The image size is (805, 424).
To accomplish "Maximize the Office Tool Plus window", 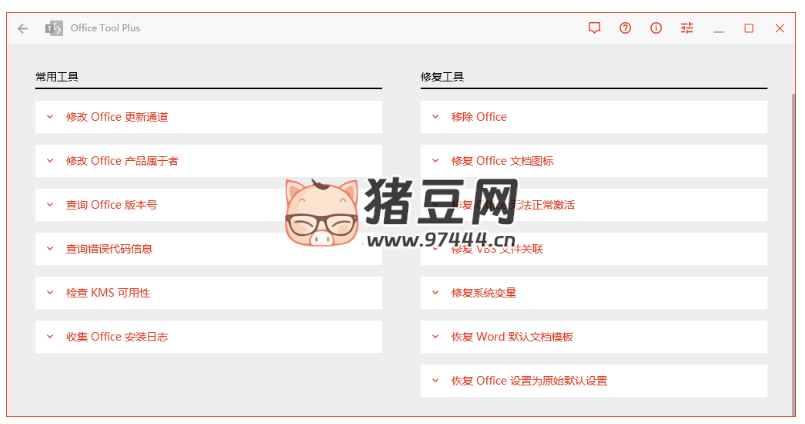I will tap(749, 28).
